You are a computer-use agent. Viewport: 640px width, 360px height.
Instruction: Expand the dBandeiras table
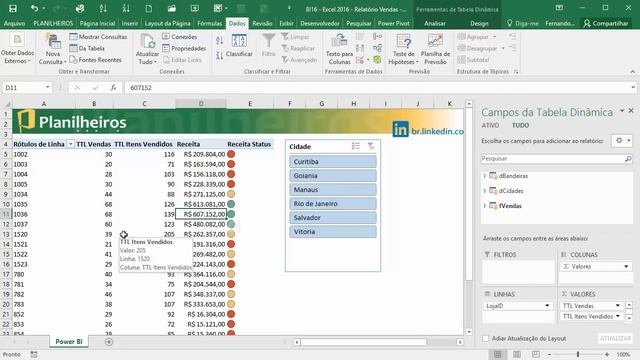coord(484,176)
